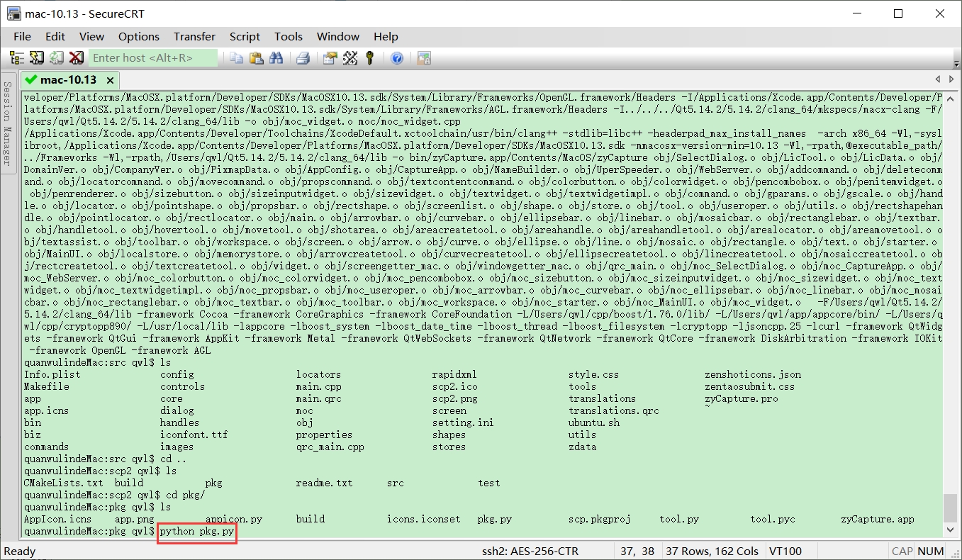Click the terminal scrollbar down arrow
Viewport: 962px width, 560px height.
point(951,529)
